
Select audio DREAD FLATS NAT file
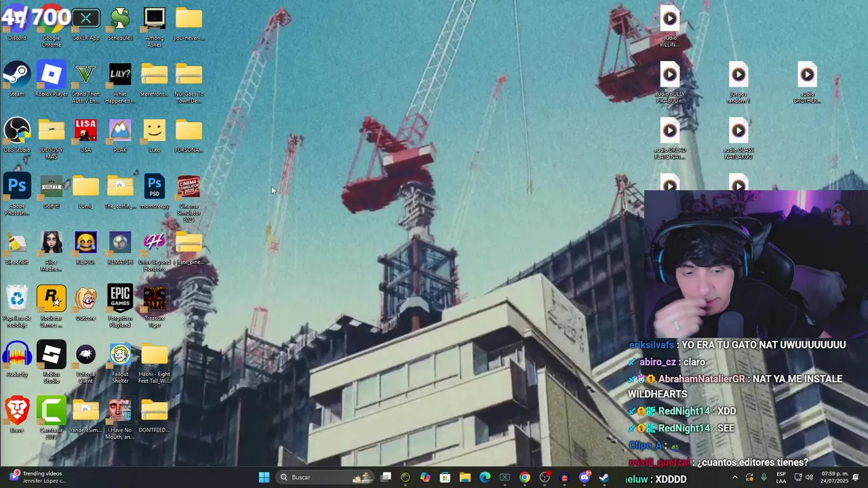tap(669, 138)
